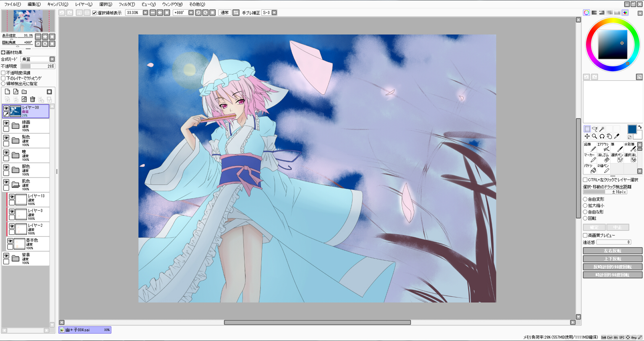
Task: Choose the 選択ペン selection pen tool
Action: 616,157
